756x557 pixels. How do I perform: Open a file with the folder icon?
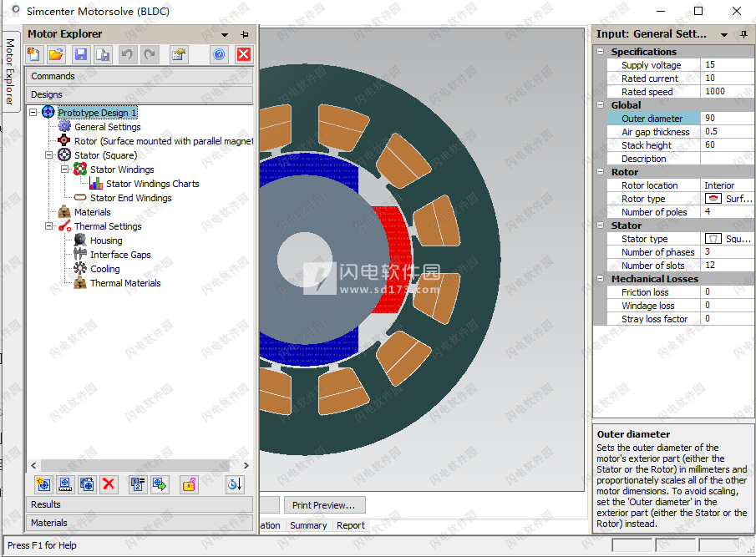[56, 54]
